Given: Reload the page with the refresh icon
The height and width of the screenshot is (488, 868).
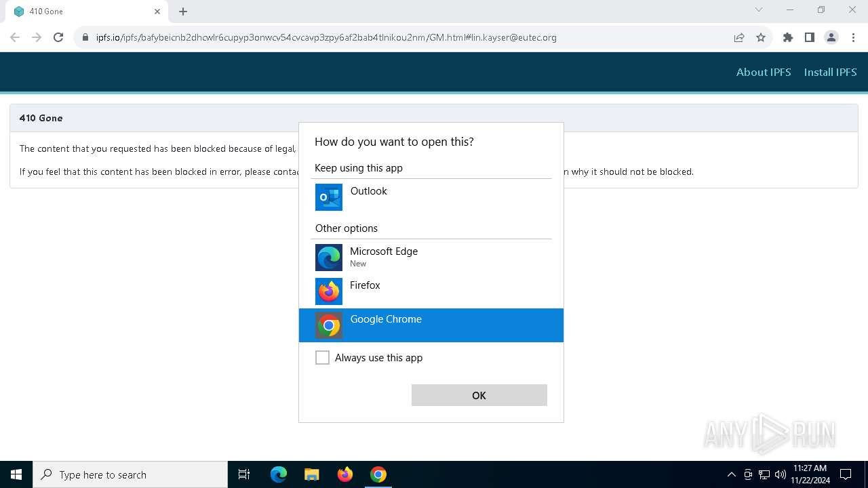Looking at the screenshot, I should 58,37.
